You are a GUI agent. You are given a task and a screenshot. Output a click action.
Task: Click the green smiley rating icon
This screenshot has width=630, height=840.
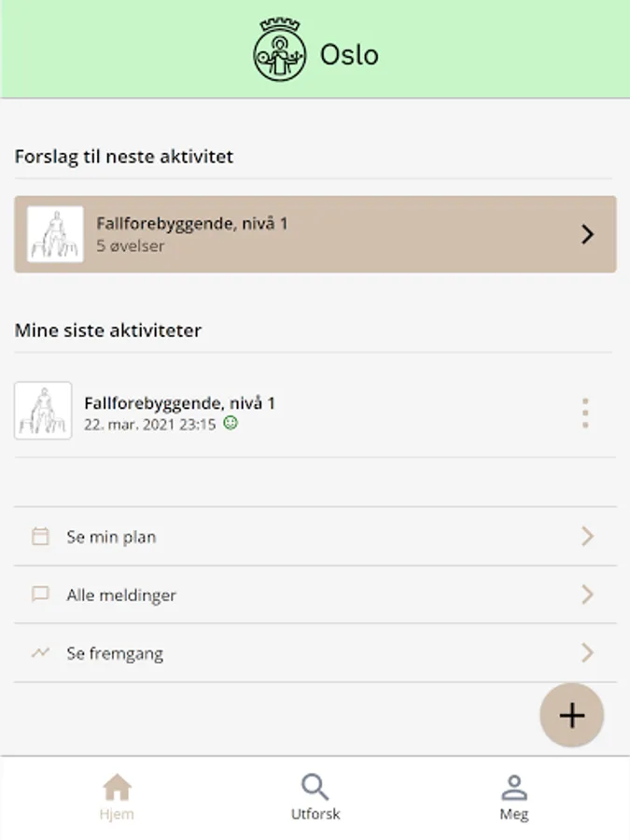(x=231, y=424)
